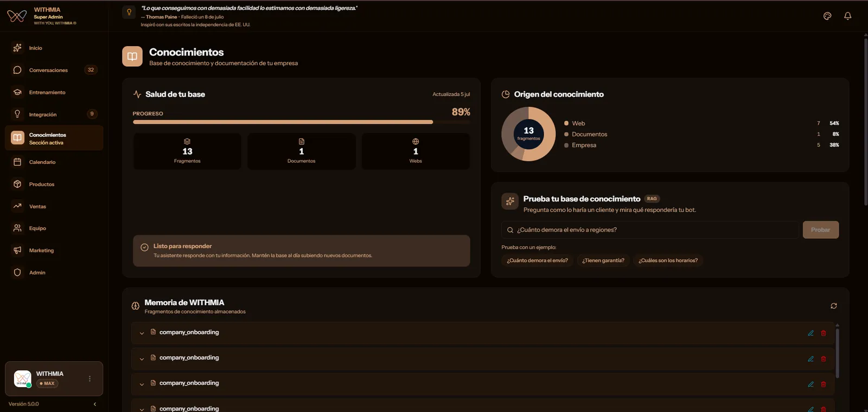Open the theme palette icon
The image size is (868, 412).
click(827, 16)
